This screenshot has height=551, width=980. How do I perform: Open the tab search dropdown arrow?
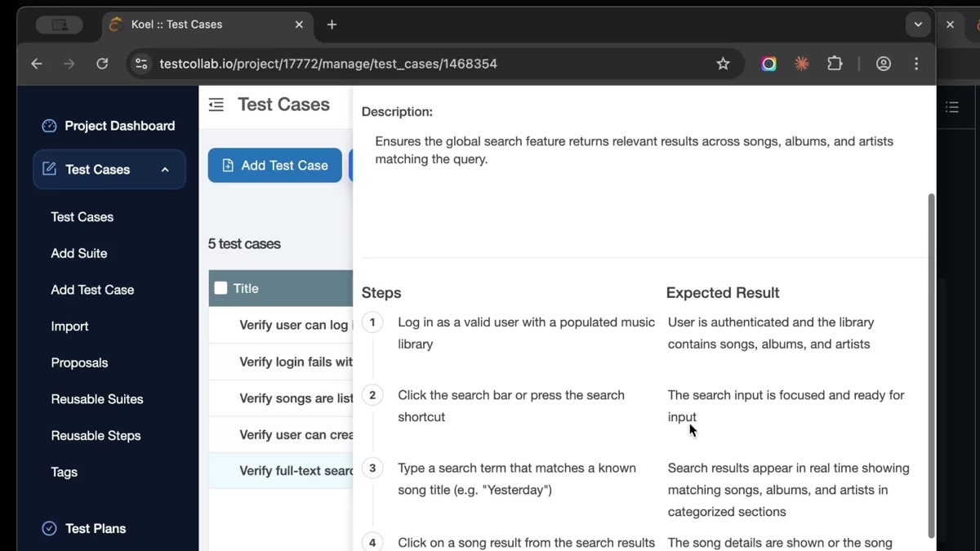coord(918,24)
